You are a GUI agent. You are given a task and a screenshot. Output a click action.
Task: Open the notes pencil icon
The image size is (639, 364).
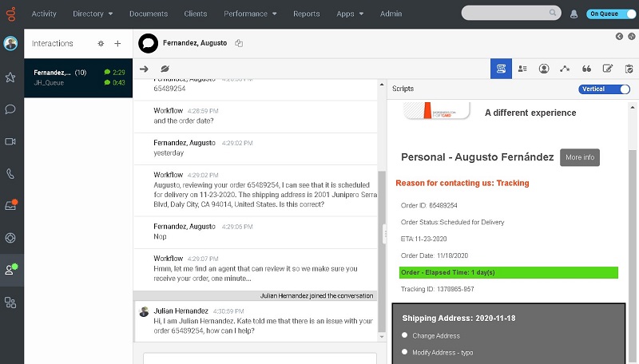click(608, 69)
